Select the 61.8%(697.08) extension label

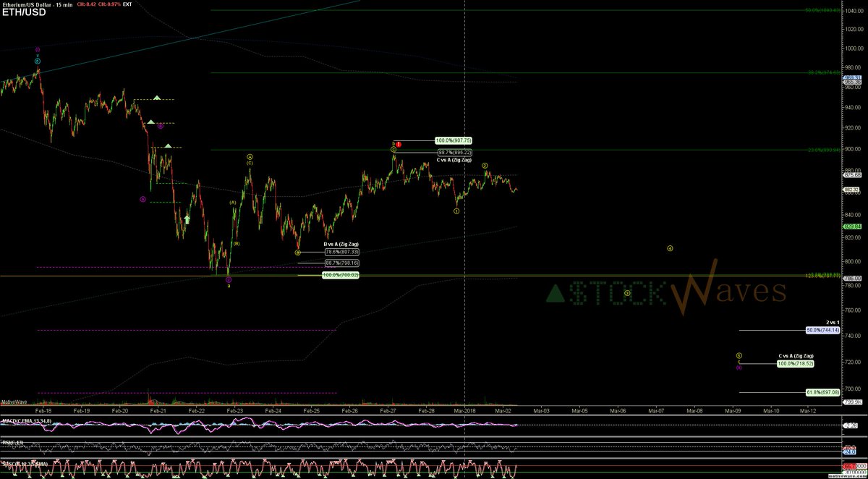[x=822, y=391]
